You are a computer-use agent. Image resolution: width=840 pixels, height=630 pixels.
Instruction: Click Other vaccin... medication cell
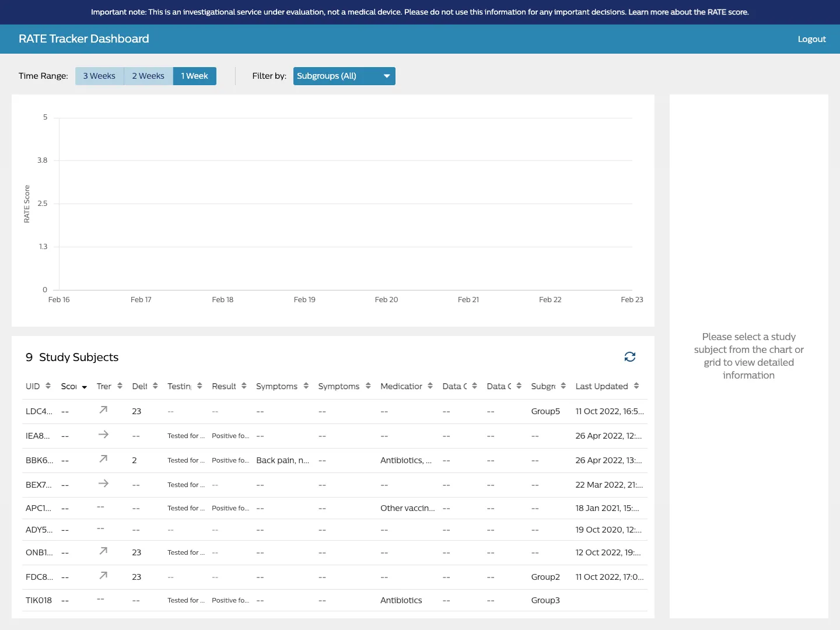click(408, 508)
